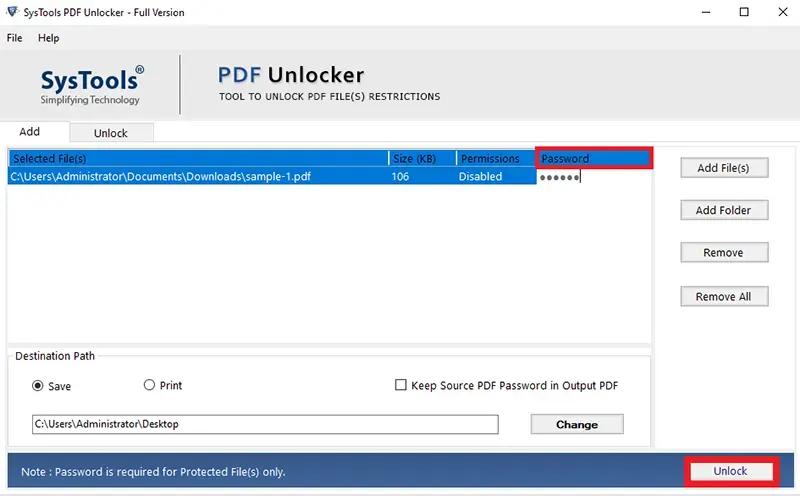This screenshot has width=800, height=496.
Task: Click the Size (KB) column header
Action: point(422,158)
